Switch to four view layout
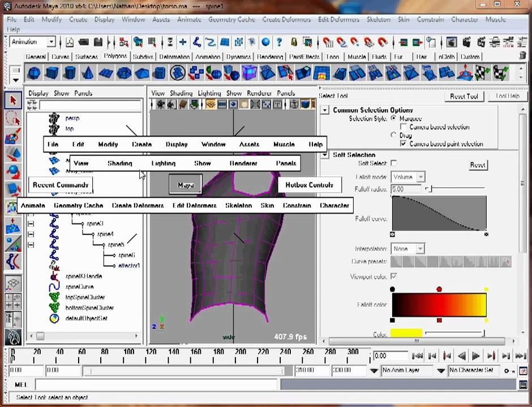 coord(13,301)
